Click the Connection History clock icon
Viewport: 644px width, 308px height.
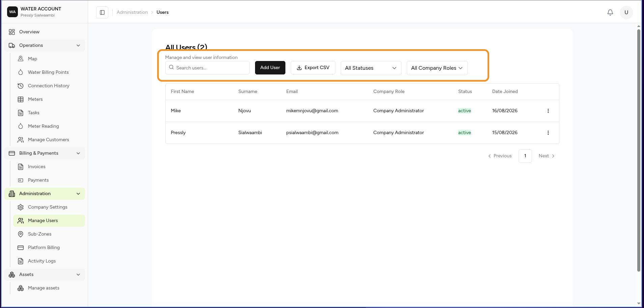(21, 86)
